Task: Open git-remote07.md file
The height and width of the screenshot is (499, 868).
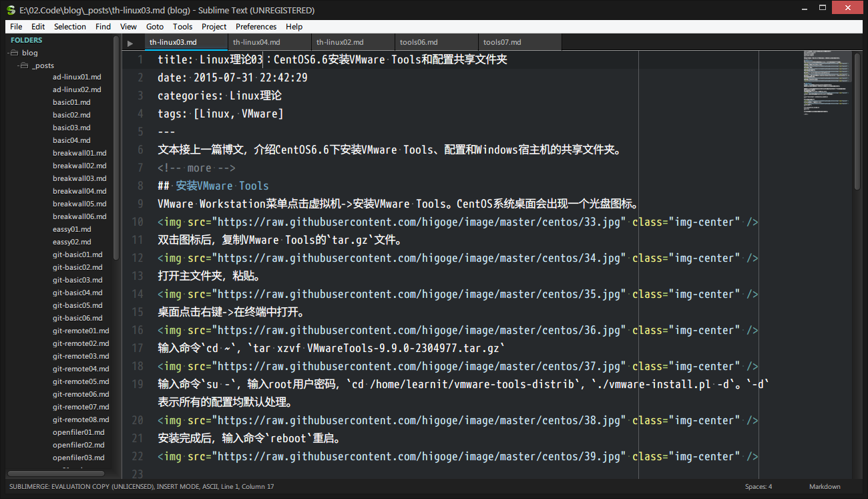Action: click(81, 407)
